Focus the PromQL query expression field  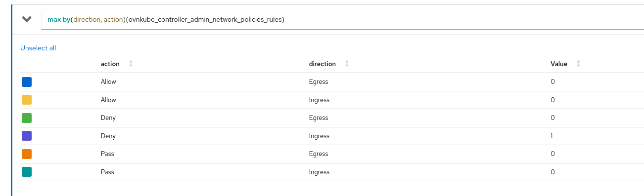tap(342, 20)
